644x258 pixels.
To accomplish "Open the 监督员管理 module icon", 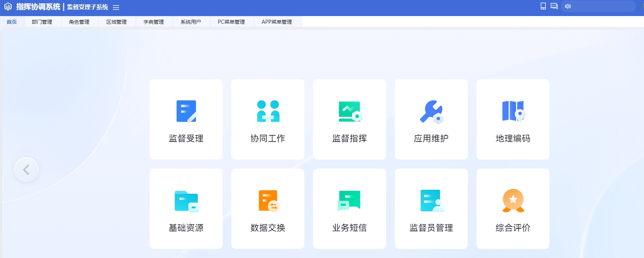I will coord(431,201).
